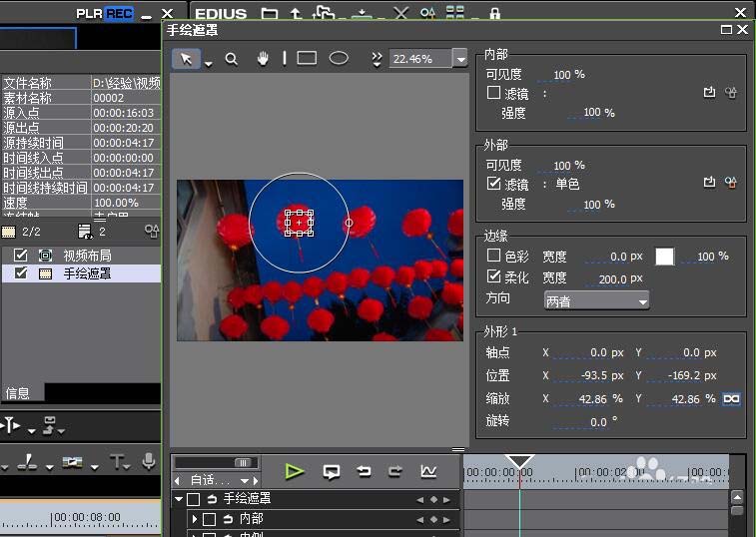Select the hand pan tool
The height and width of the screenshot is (537, 756).
pyautogui.click(x=263, y=58)
